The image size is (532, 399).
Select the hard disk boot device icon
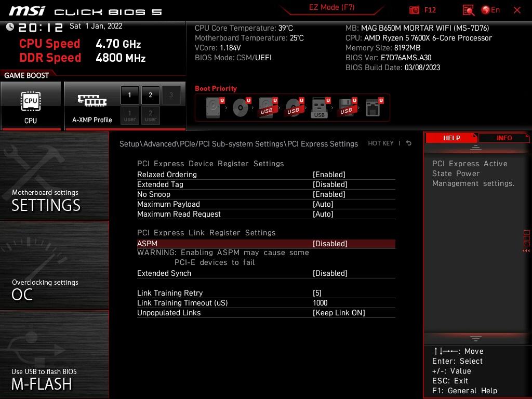click(215, 108)
